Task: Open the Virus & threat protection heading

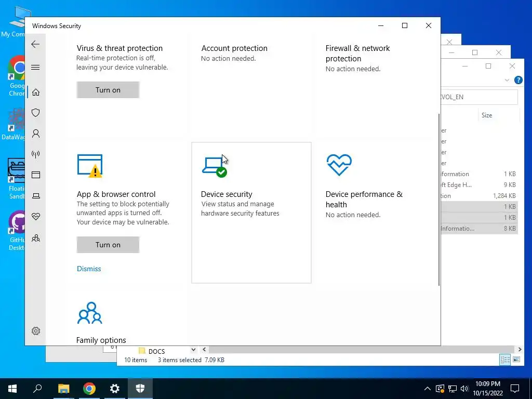Action: [x=119, y=48]
